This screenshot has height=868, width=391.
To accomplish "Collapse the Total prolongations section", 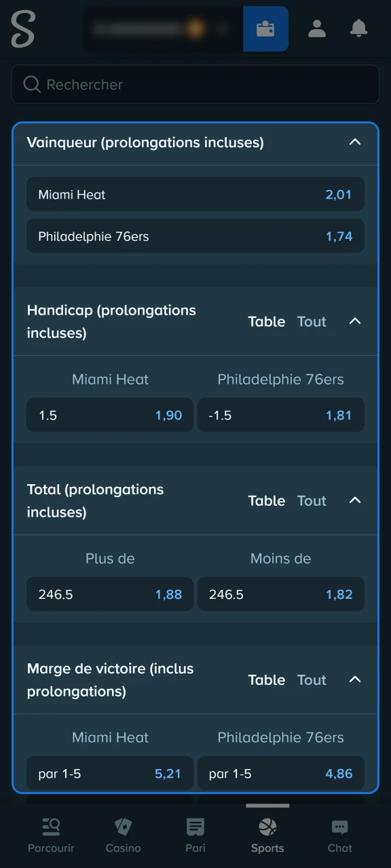I will tap(355, 500).
